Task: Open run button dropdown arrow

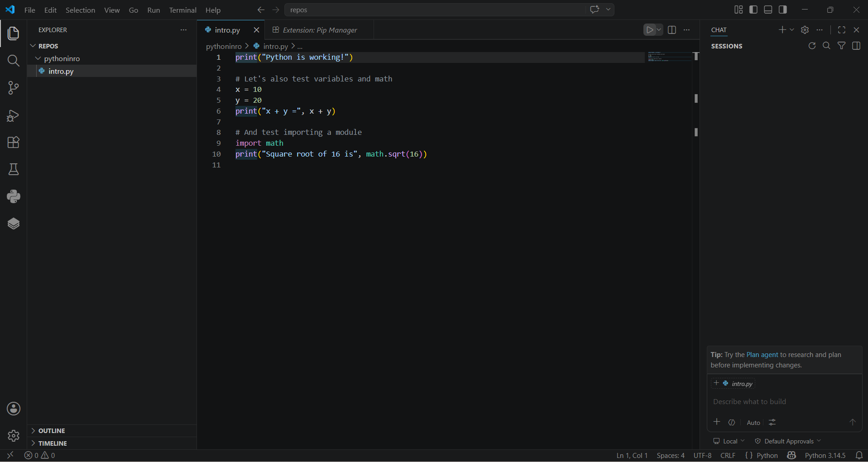Action: [x=659, y=30]
